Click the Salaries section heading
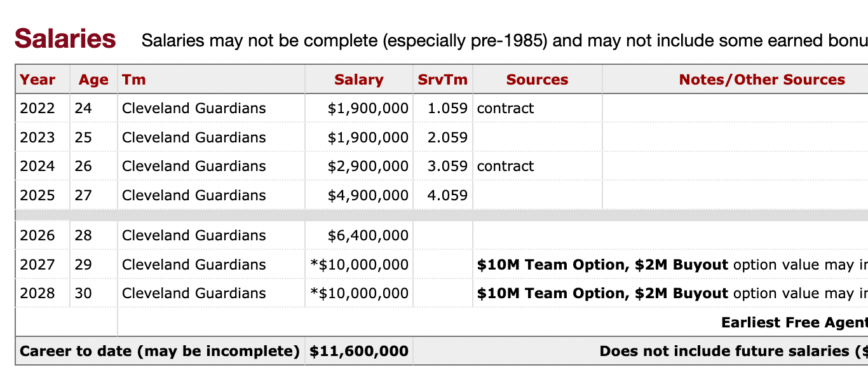Image resolution: width=868 pixels, height=384 pixels. pos(65,39)
